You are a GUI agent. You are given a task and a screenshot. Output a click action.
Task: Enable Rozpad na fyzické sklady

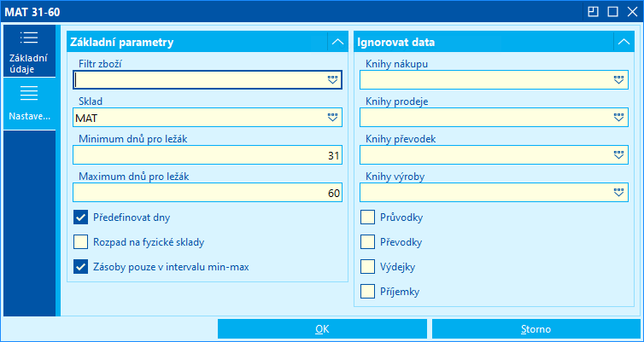tap(81, 241)
